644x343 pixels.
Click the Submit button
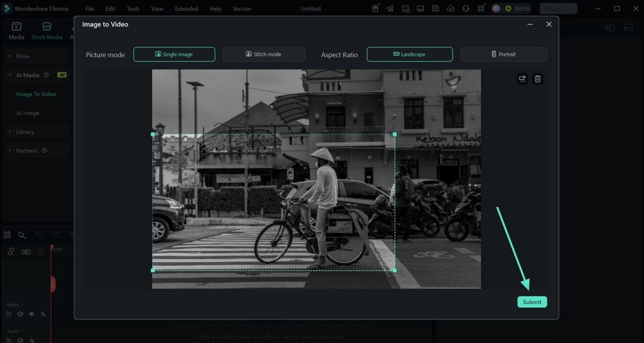pyautogui.click(x=532, y=302)
